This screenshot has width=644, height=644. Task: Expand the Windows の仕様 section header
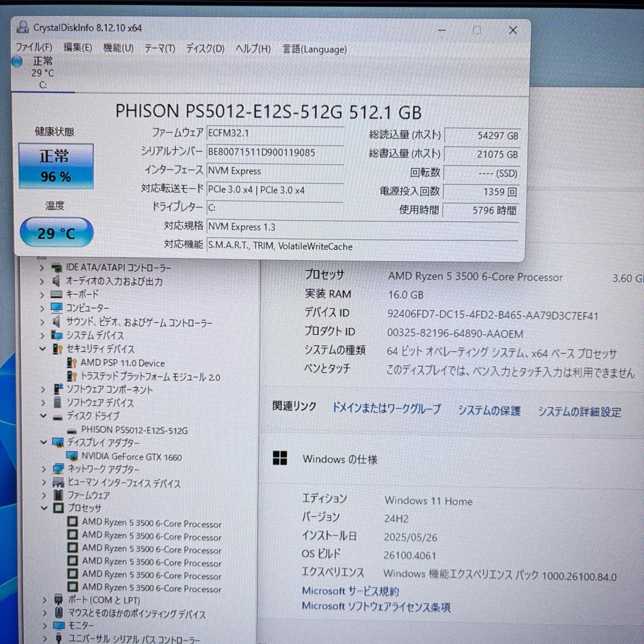point(340,459)
